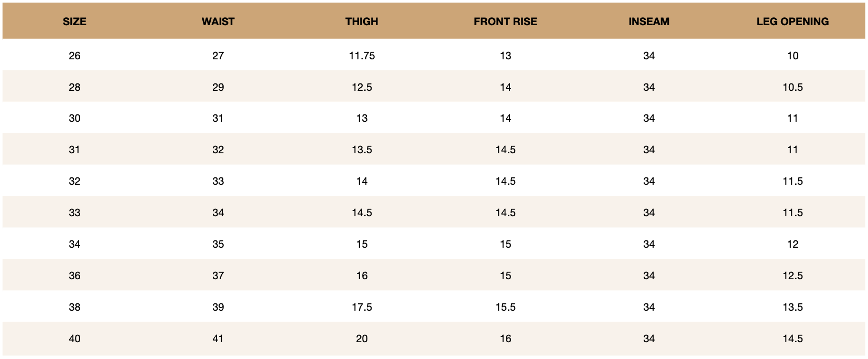Screen dimensions: 868x359
Task: Select leg opening value 12.5
Action: [x=793, y=276]
